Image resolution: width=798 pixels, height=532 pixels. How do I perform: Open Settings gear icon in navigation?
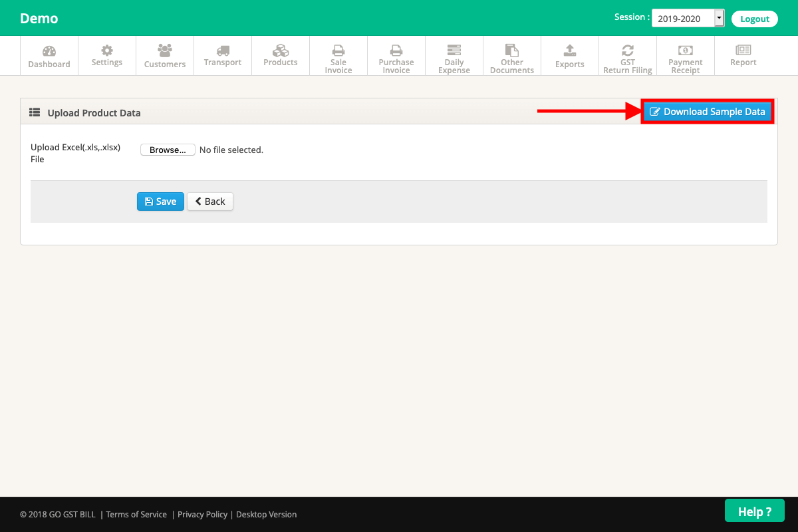click(107, 51)
